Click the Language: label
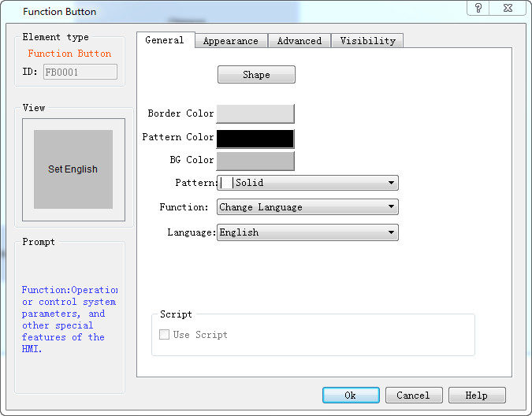Screen dimensions: 532x416 pos(192,232)
